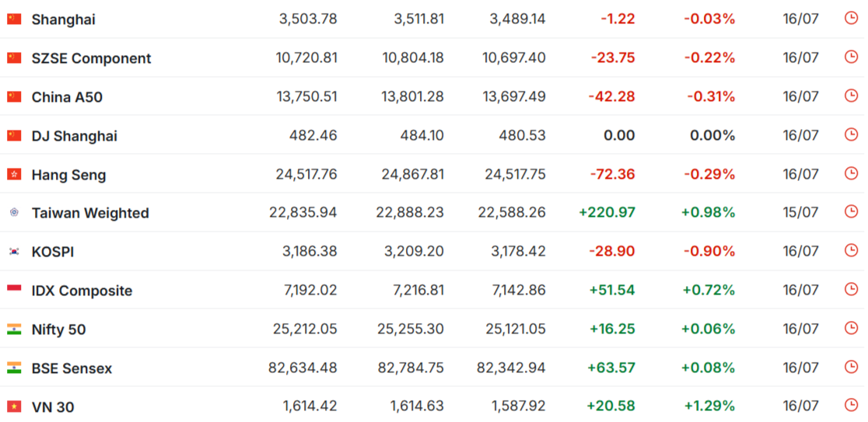Viewport: 868px width, 422px height.
Task: Click the clock icon beside Hang Seng
Action: pyautogui.click(x=851, y=173)
